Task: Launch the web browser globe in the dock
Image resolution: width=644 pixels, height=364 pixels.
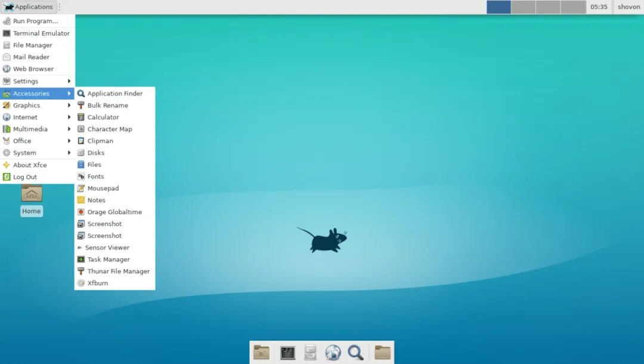Action: click(x=333, y=353)
